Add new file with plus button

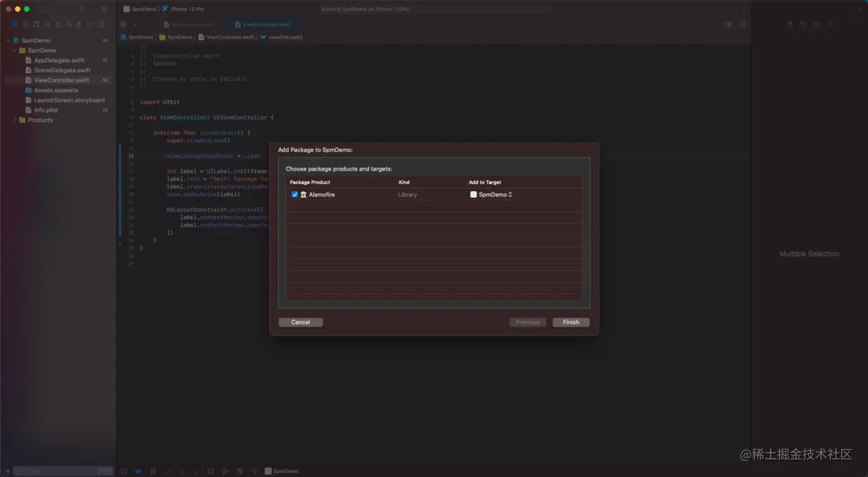(x=7, y=471)
